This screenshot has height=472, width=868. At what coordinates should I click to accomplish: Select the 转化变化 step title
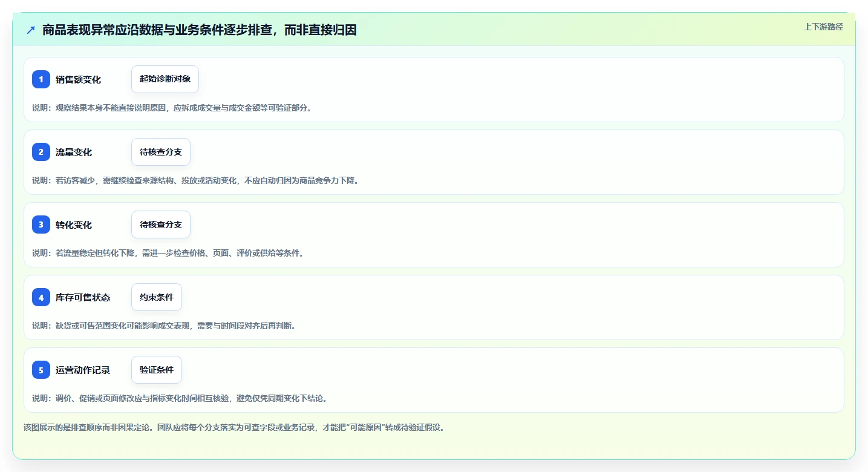click(x=74, y=225)
